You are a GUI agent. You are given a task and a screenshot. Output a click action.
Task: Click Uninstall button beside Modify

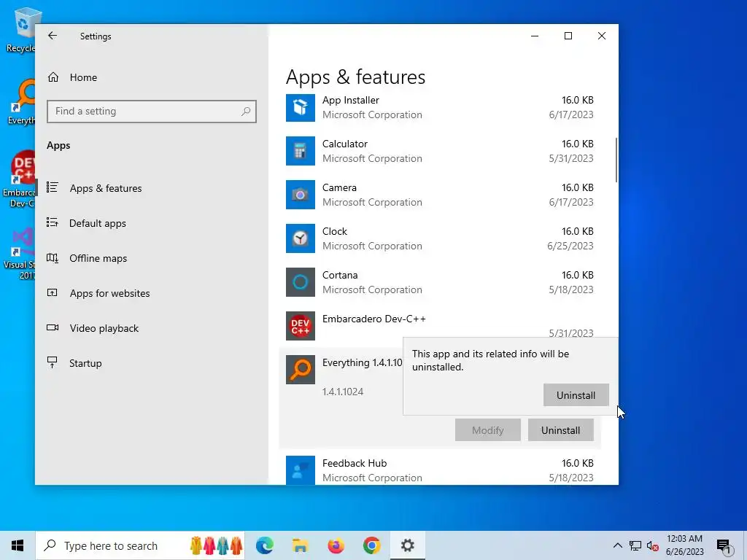[x=561, y=430]
